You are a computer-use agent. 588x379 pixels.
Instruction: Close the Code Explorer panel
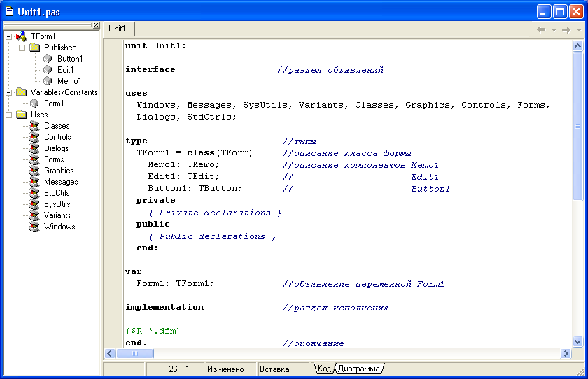(x=96, y=25)
